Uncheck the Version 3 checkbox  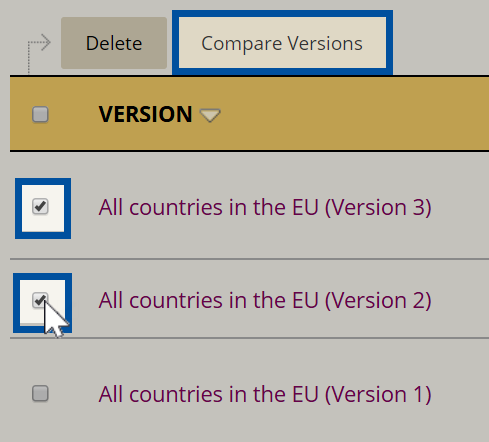tap(40, 206)
